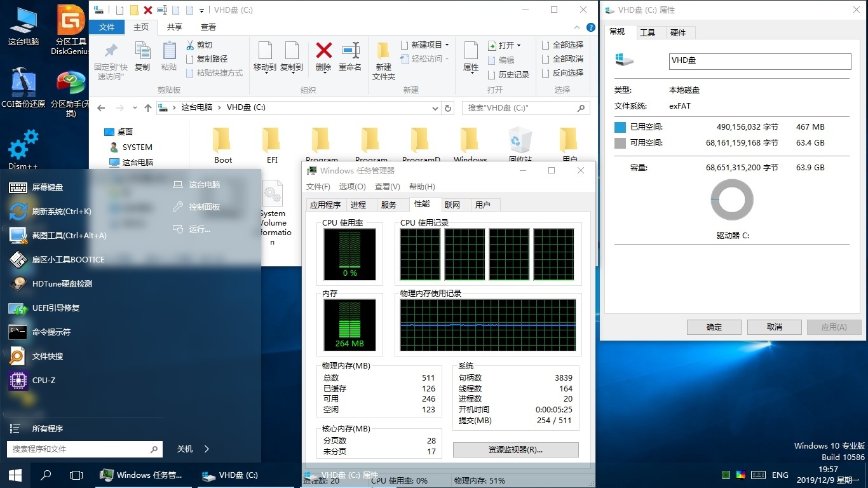Open the Quick Access Toolbar customize dropdown
Viewport: 868px width, 488px height.
[x=202, y=11]
